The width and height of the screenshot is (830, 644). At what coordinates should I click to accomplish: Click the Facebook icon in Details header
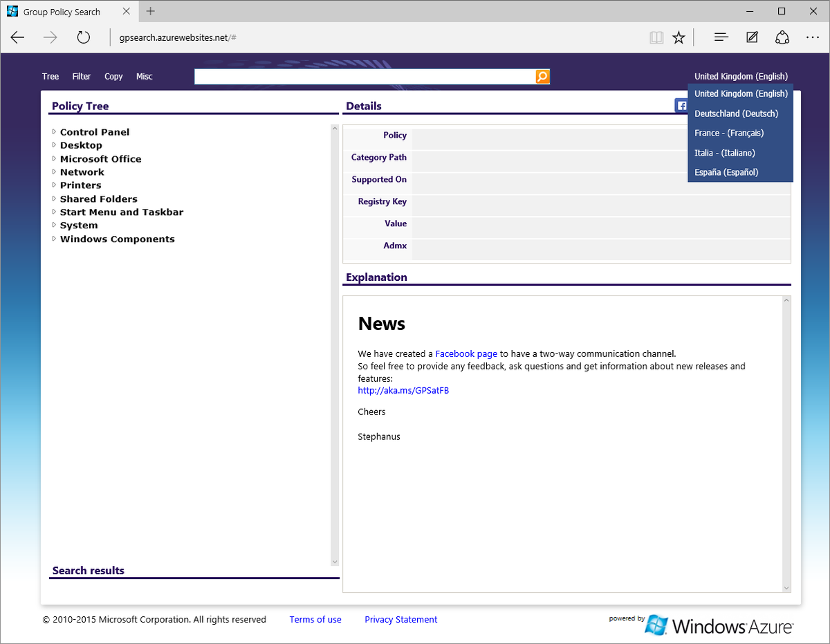pyautogui.click(x=681, y=106)
